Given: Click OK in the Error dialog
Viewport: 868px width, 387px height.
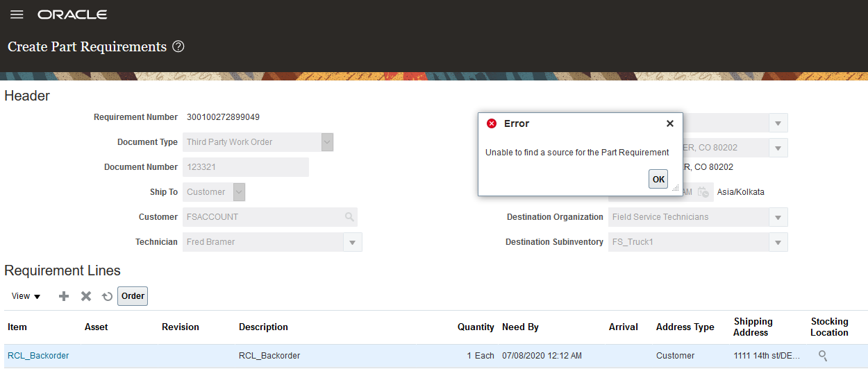Looking at the screenshot, I should (658, 179).
